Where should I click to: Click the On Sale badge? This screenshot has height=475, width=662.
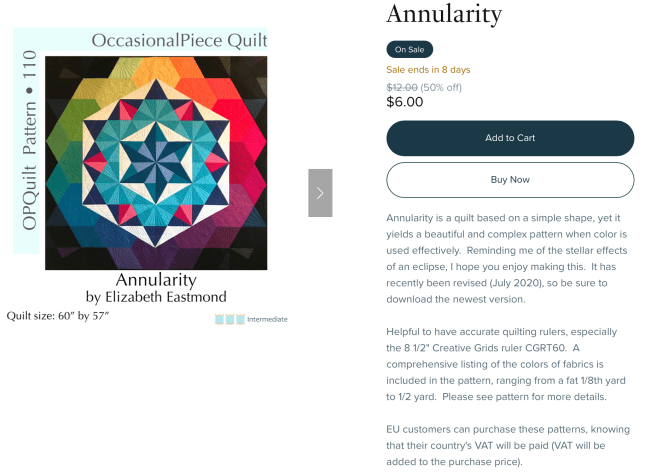pos(409,49)
